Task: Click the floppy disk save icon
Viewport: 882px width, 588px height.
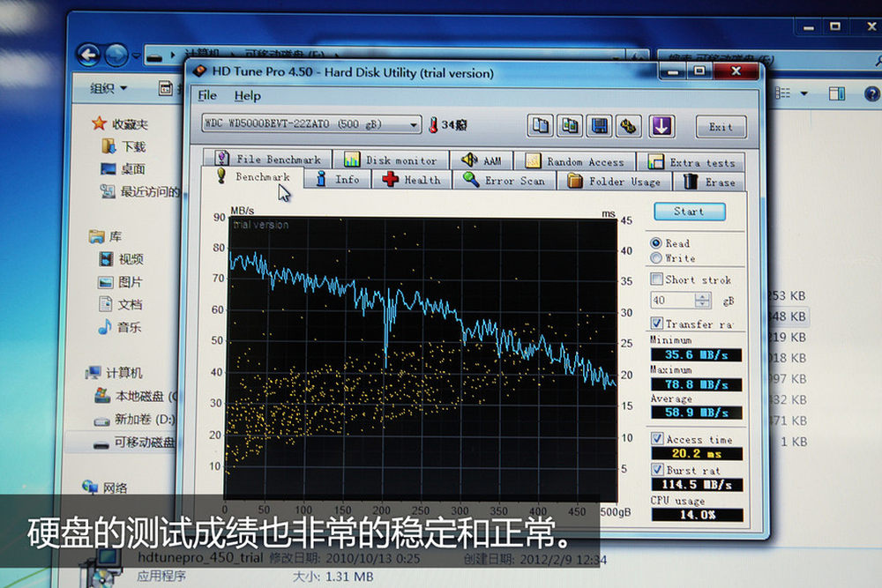Action: point(600,126)
